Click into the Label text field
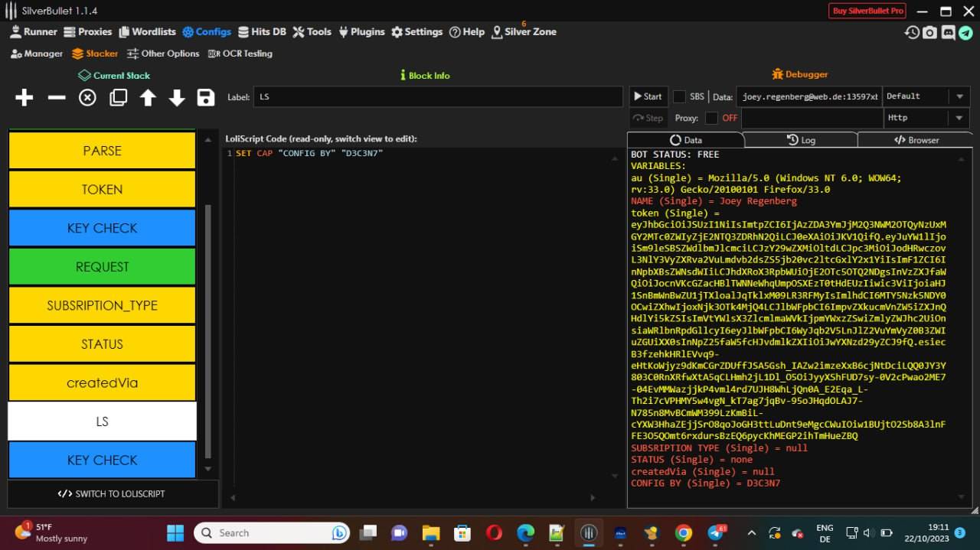 (437, 97)
